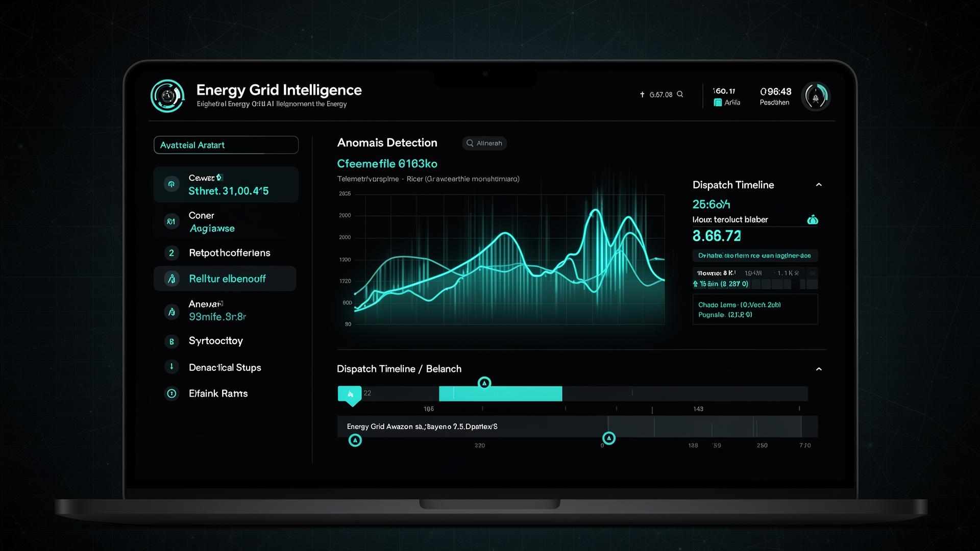Click the Energy Grid Intelligence logo icon
Screen dimensions: 980x551
point(167,96)
